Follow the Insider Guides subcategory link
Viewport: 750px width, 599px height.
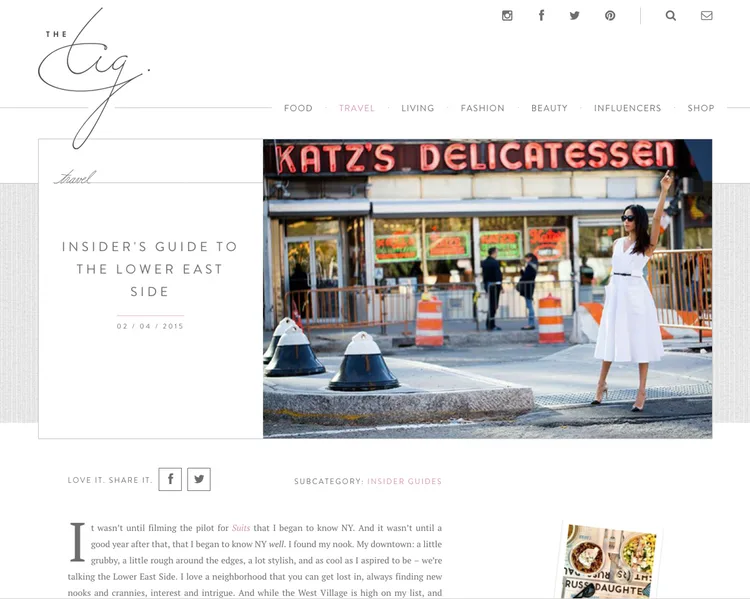pyautogui.click(x=405, y=481)
